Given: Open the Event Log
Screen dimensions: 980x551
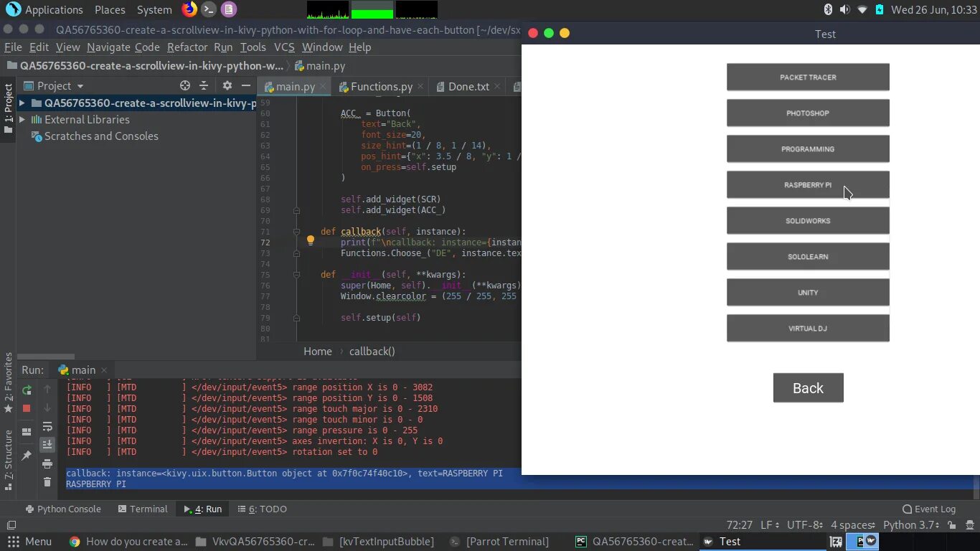Looking at the screenshot, I should [929, 509].
